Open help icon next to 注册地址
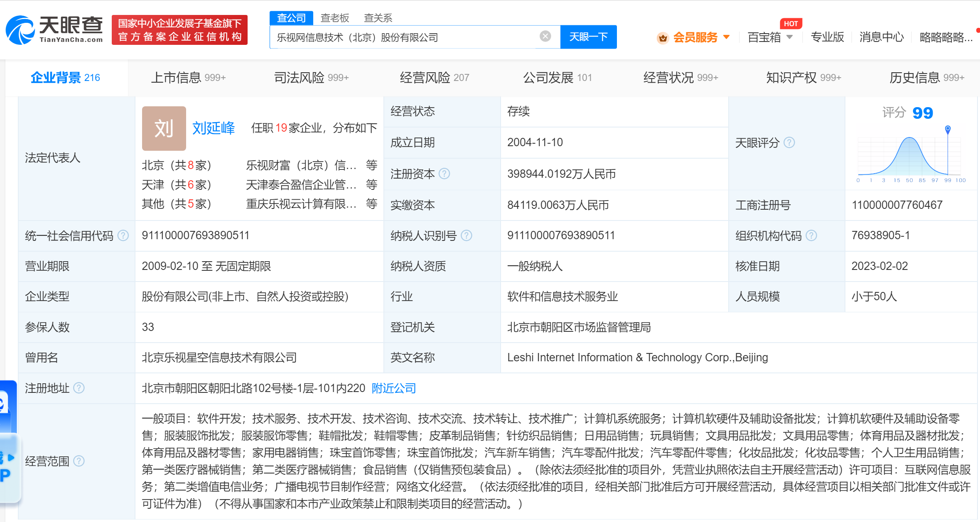Viewport: 980px width, 522px height. tap(79, 388)
